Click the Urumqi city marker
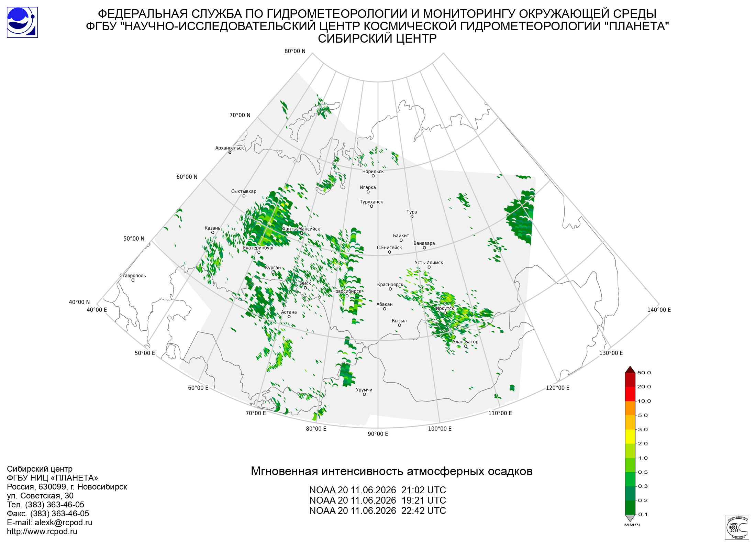This screenshot has height=550, width=756. (364, 394)
